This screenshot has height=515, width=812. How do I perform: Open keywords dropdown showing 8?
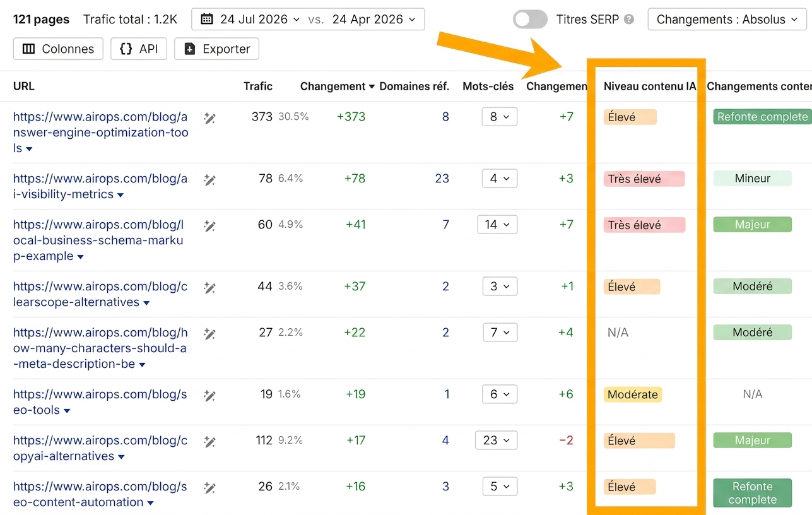click(x=499, y=117)
